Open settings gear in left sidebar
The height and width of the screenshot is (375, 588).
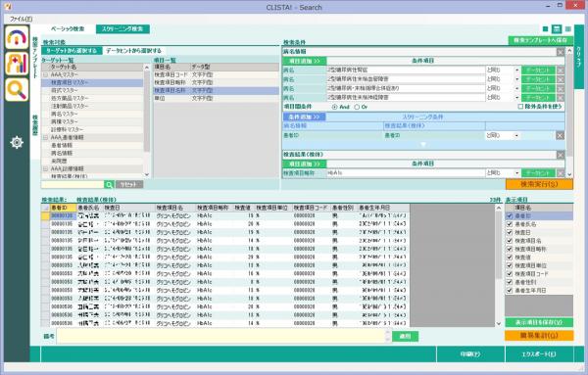pyautogui.click(x=17, y=143)
